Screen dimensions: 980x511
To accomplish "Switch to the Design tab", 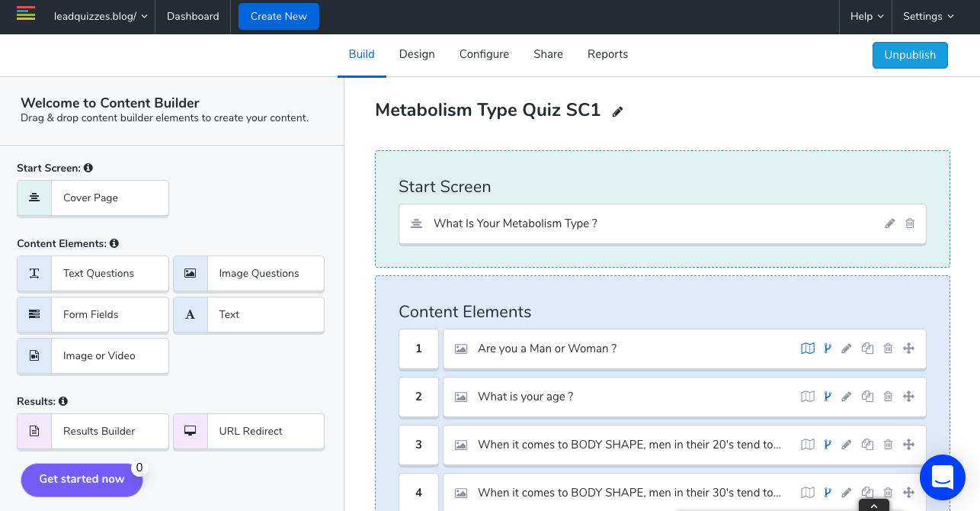I will [x=417, y=54].
